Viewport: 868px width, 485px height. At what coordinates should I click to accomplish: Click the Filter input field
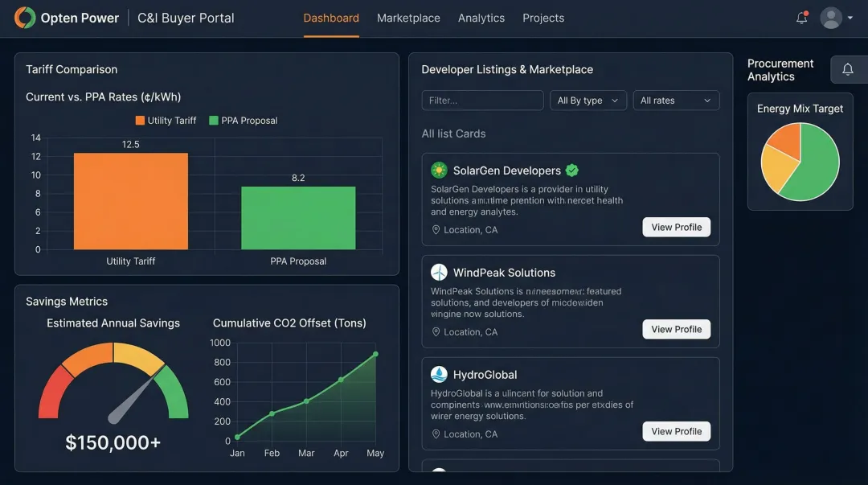(482, 101)
